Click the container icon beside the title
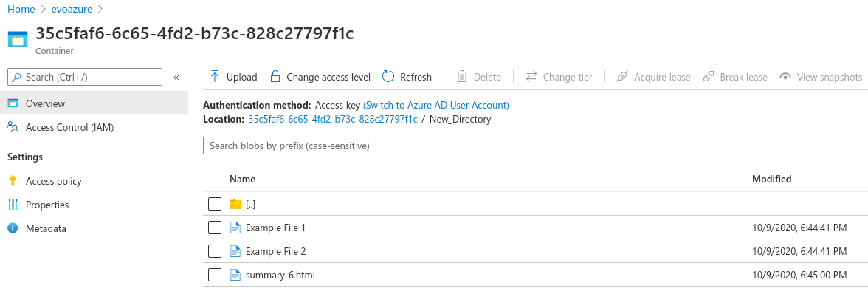This screenshot has width=868, height=294. tap(17, 39)
